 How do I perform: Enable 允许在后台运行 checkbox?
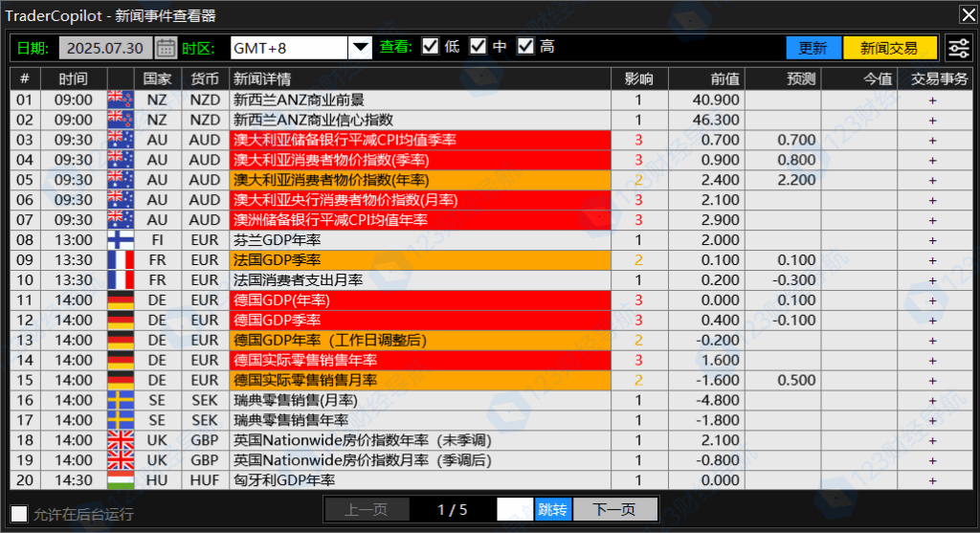point(19,514)
